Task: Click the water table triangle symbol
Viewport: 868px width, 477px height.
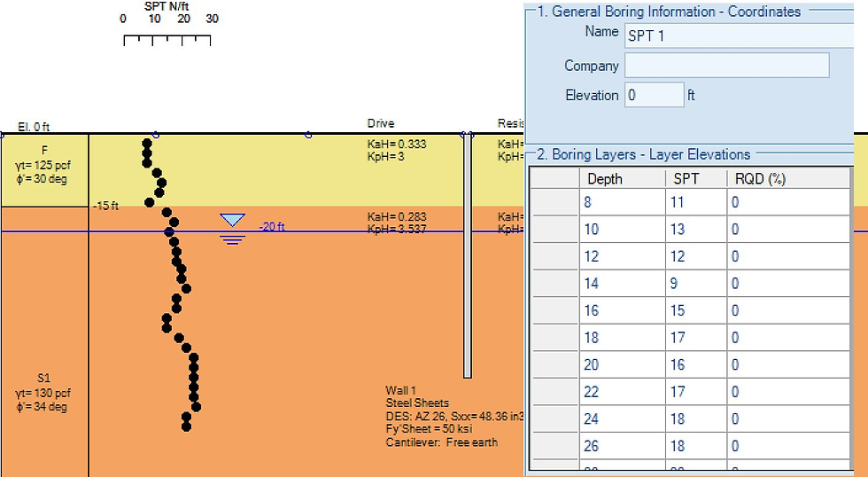Action: click(232, 220)
